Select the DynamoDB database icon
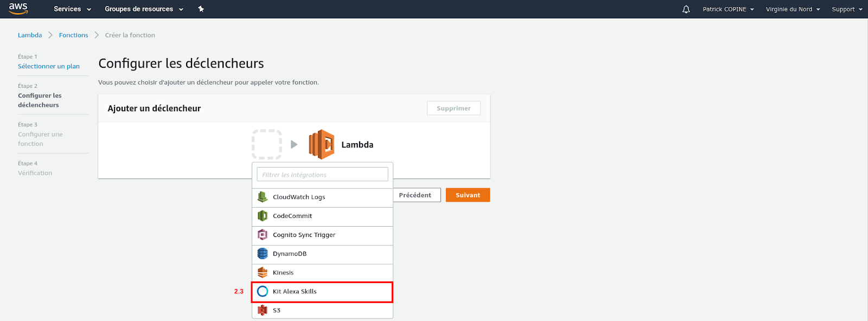Image resolution: width=868 pixels, height=321 pixels. 263,254
